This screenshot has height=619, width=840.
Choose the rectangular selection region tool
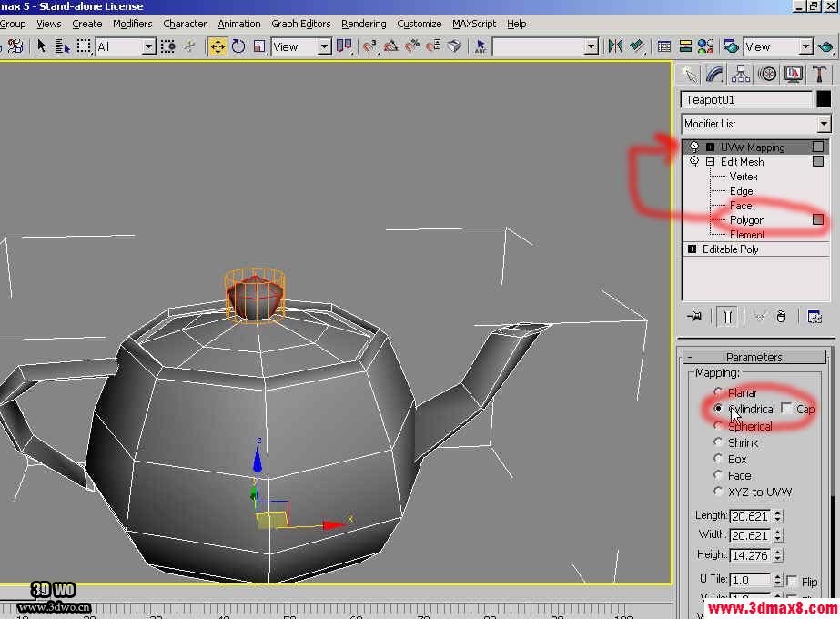pyautogui.click(x=84, y=46)
